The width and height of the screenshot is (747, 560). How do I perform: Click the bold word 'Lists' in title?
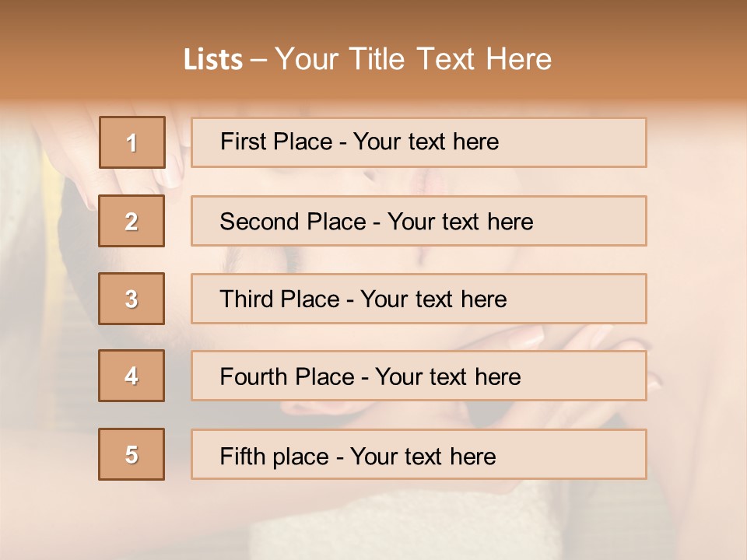click(213, 59)
